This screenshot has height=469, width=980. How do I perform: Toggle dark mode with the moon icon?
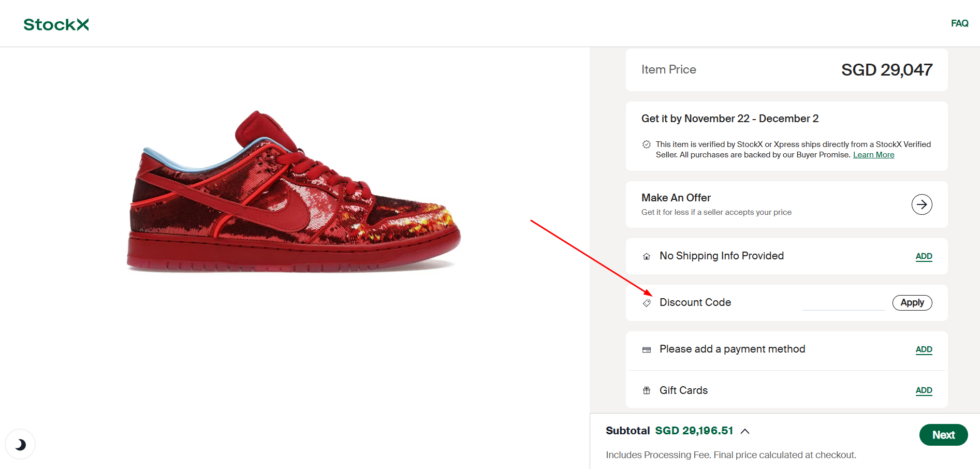point(20,444)
